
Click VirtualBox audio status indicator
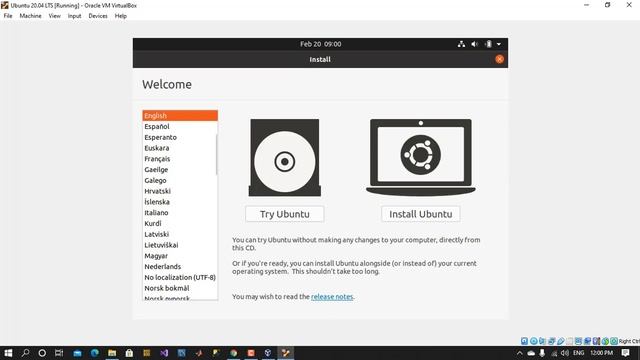point(542,341)
